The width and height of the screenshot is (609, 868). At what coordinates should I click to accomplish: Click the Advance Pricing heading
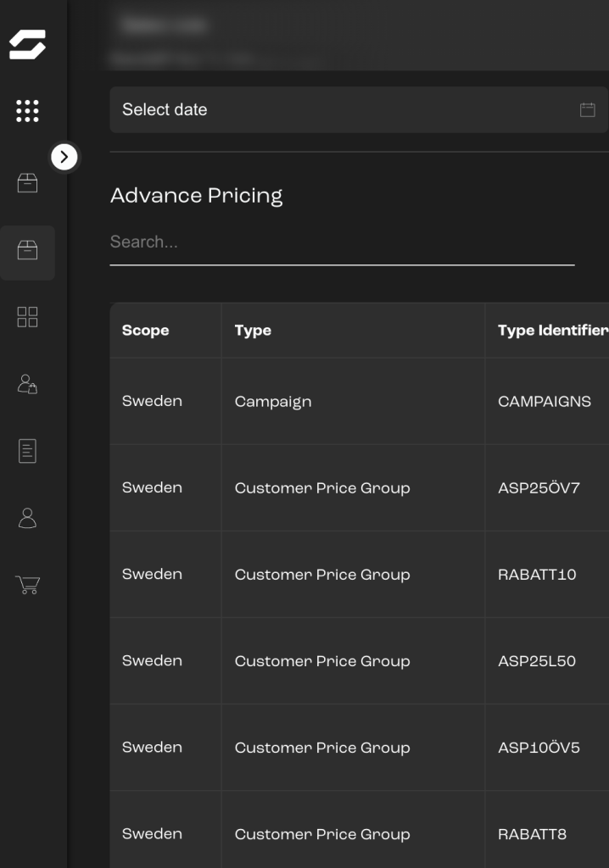coord(196,196)
